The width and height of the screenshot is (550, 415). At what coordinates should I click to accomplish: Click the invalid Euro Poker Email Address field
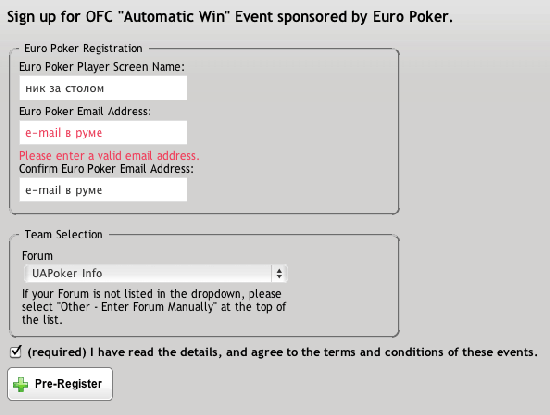click(x=103, y=133)
